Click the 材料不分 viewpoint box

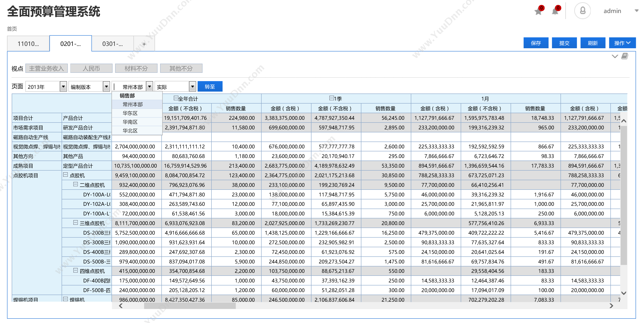tap(136, 68)
